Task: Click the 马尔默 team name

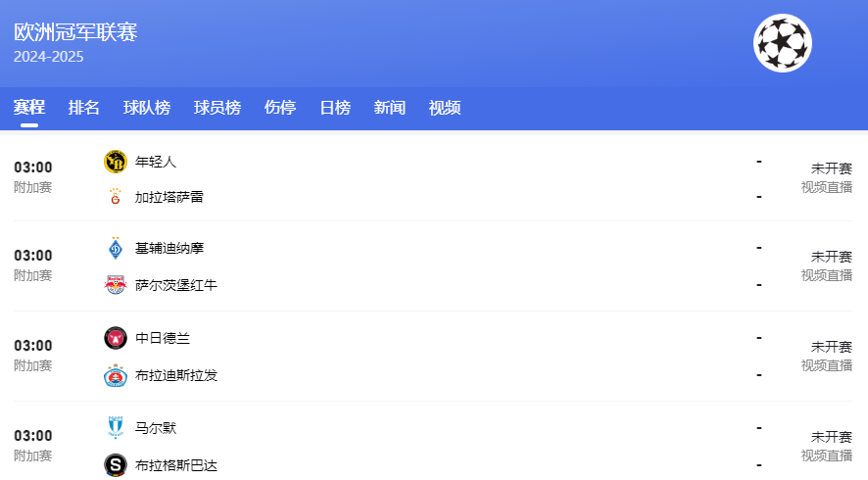Action: 156,428
